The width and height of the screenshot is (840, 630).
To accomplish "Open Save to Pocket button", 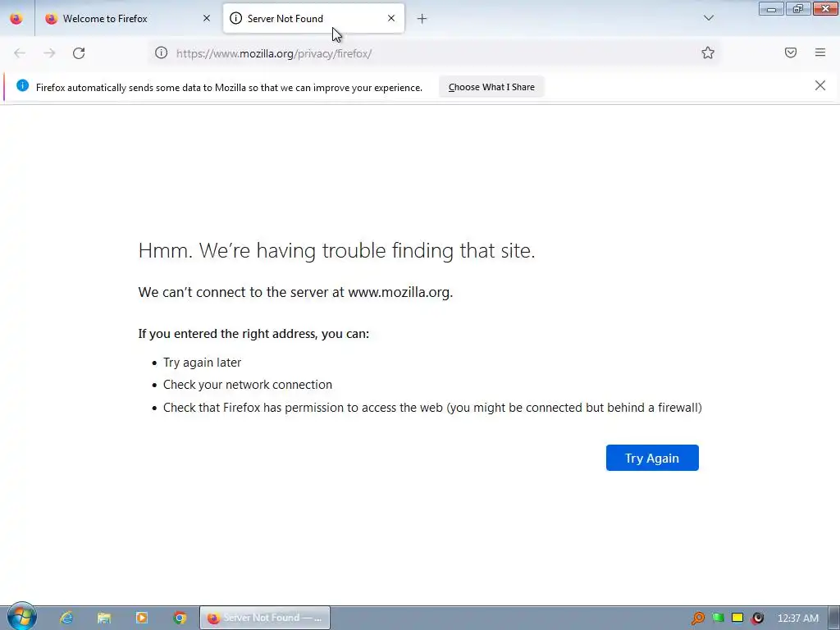I will [790, 52].
